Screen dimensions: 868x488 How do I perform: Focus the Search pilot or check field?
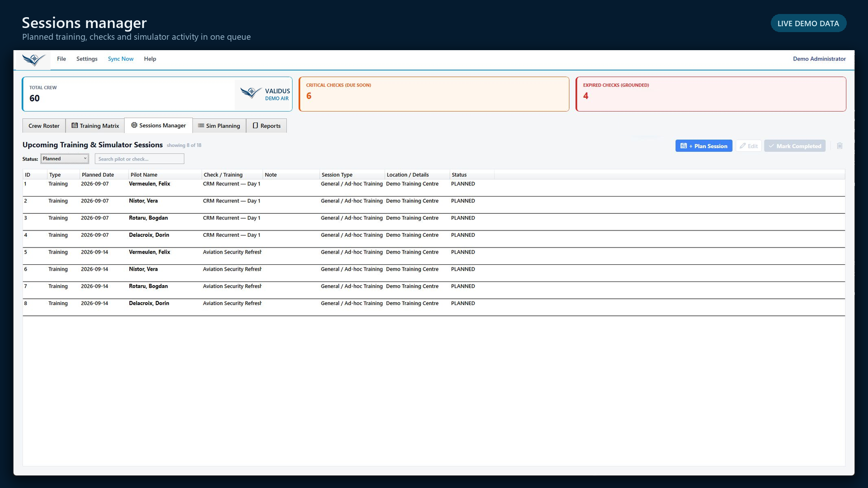point(139,159)
